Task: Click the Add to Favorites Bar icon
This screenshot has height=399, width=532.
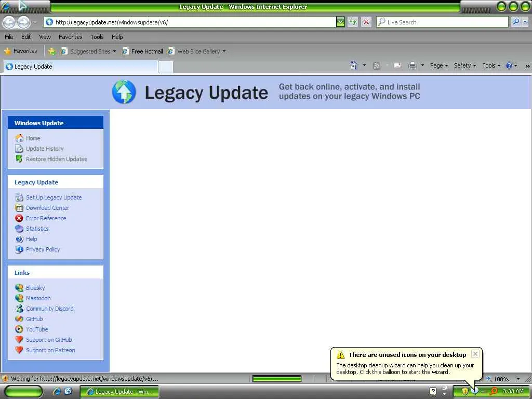Action: point(52,51)
